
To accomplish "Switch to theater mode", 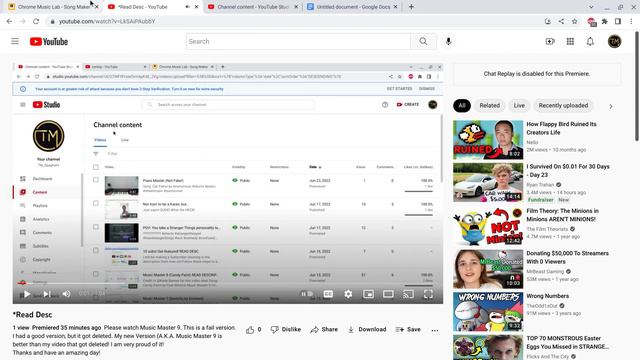I will click(388, 294).
